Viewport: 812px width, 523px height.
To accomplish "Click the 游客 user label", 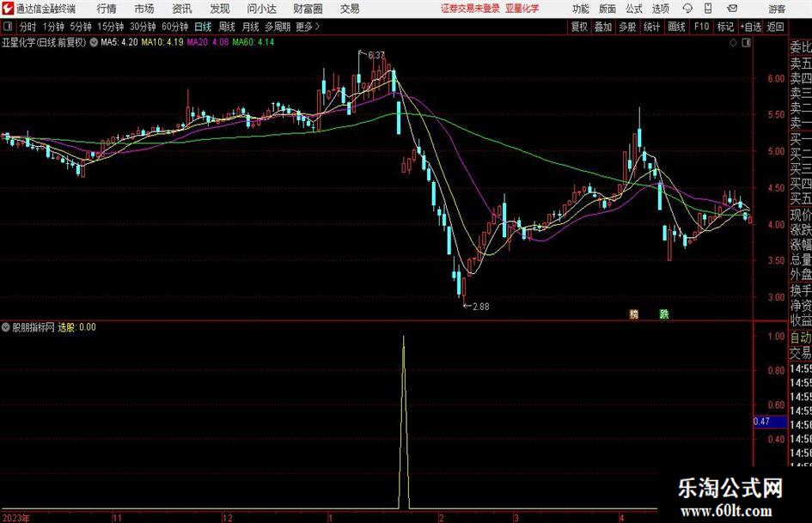I will pos(776,9).
